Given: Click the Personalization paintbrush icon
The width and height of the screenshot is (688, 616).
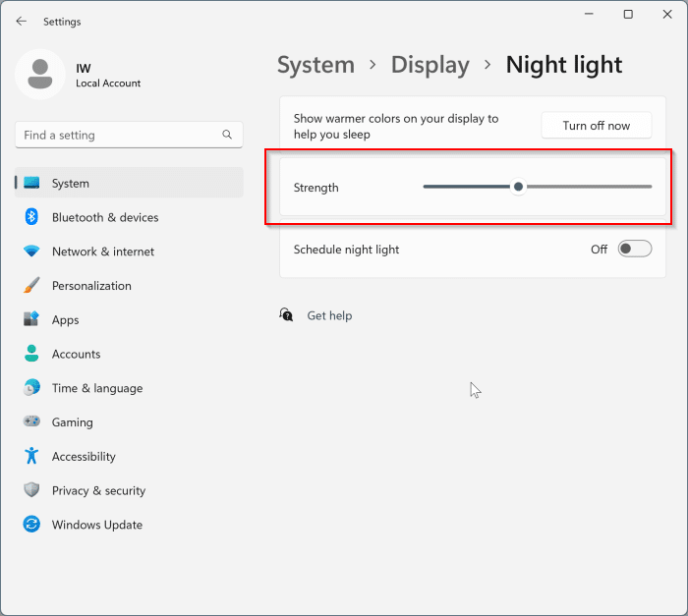Looking at the screenshot, I should (x=31, y=285).
